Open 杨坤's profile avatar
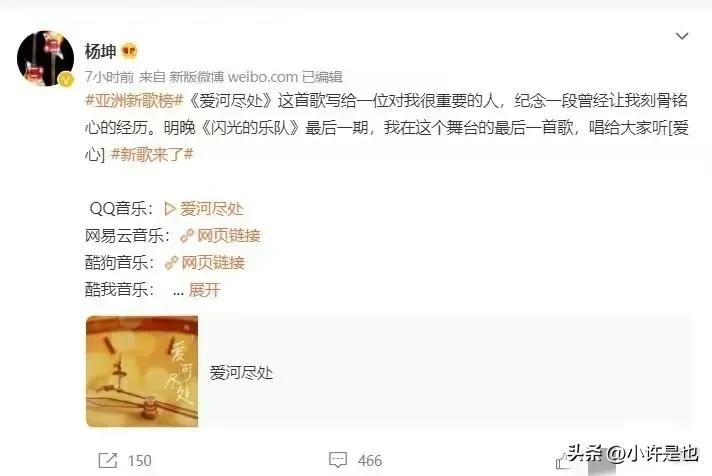Screen dimensions: 712x476 pos(45,58)
